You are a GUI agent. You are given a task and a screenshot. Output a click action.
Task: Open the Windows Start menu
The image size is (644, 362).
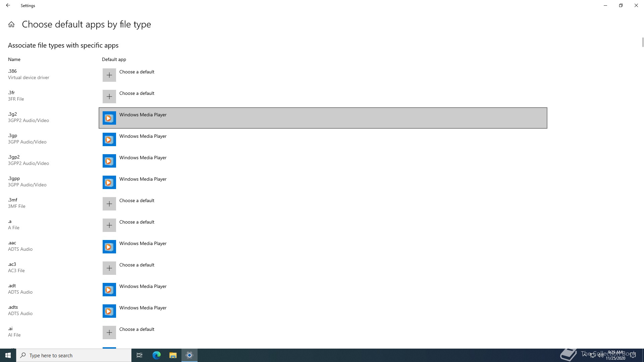tap(8, 355)
